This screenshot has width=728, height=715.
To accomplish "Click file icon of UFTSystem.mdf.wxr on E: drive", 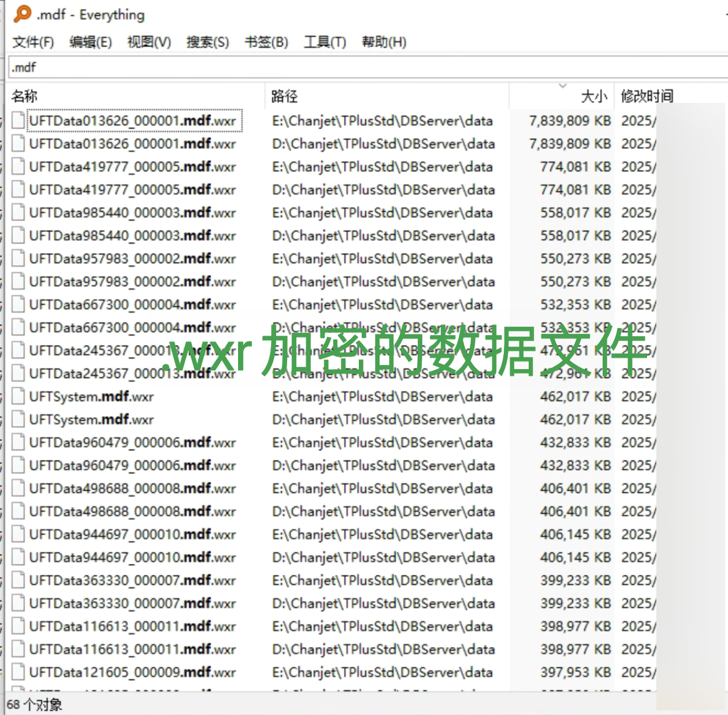I will (x=18, y=397).
